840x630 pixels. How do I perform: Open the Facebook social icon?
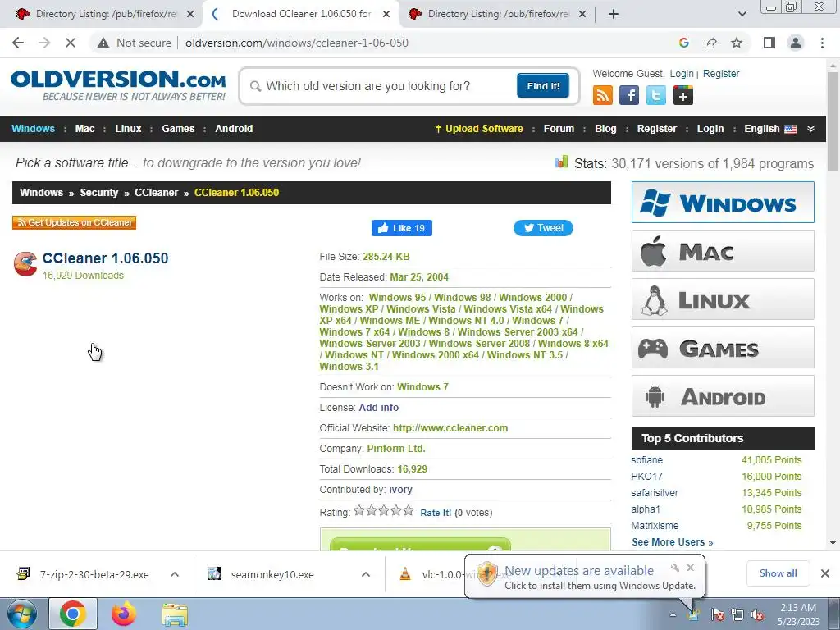point(629,95)
